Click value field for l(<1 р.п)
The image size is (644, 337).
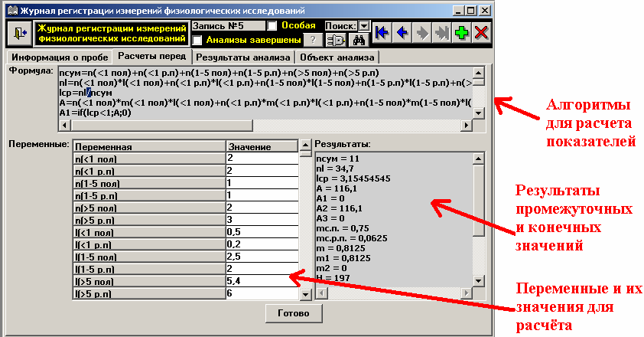pos(262,244)
